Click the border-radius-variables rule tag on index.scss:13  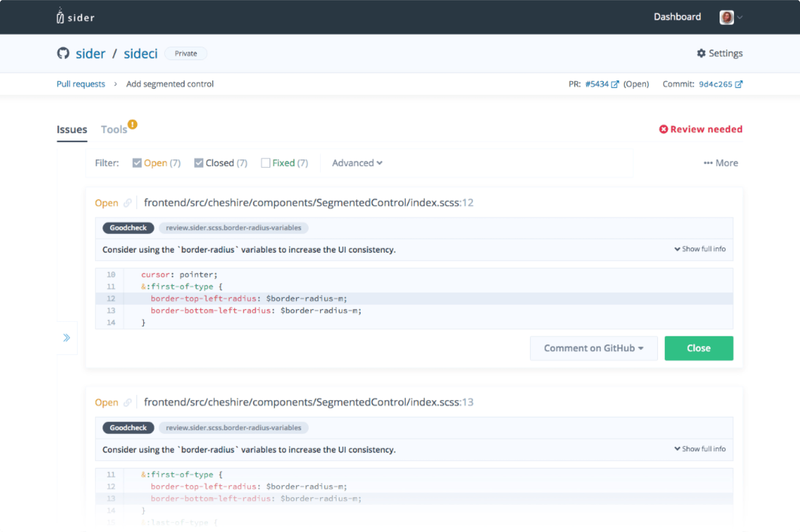[x=234, y=428]
